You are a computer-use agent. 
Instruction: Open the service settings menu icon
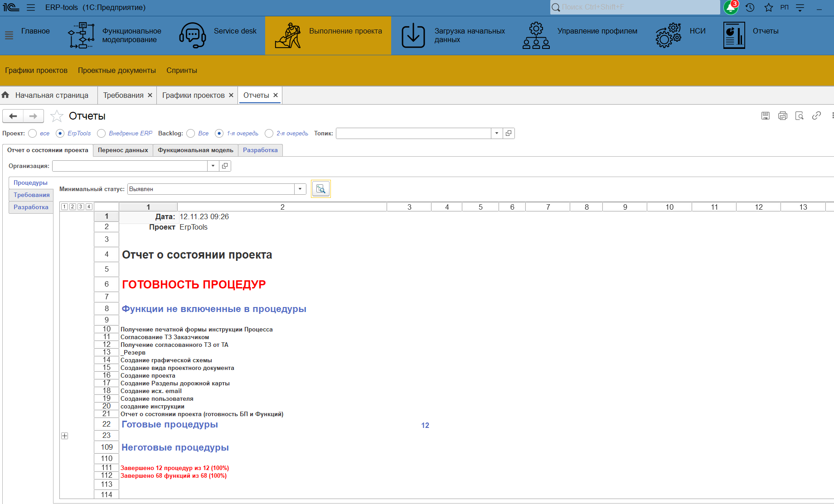pyautogui.click(x=800, y=7)
